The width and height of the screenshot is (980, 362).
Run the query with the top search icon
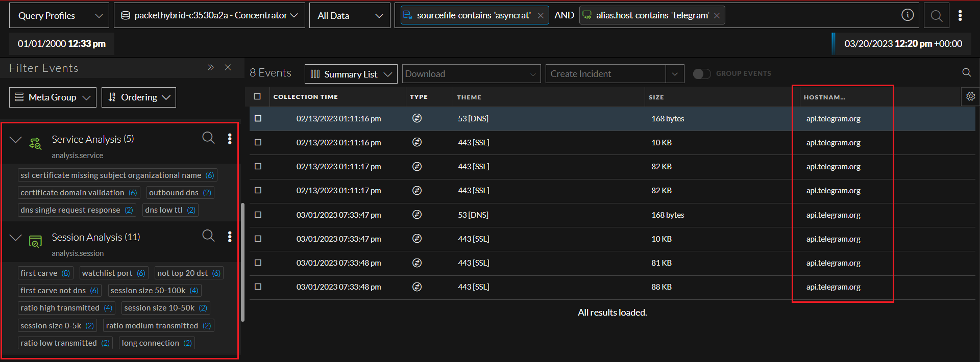point(936,16)
